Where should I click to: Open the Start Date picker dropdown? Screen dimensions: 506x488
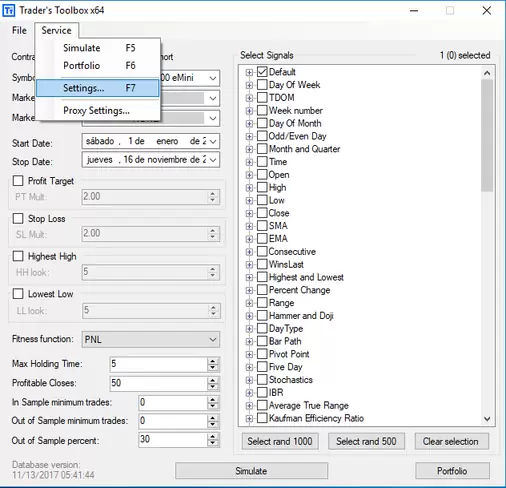coord(213,141)
